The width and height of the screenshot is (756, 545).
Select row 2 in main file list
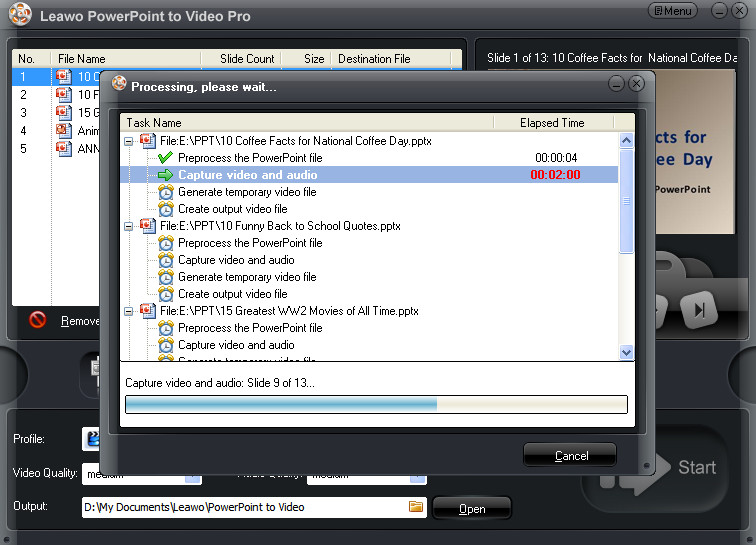point(56,95)
